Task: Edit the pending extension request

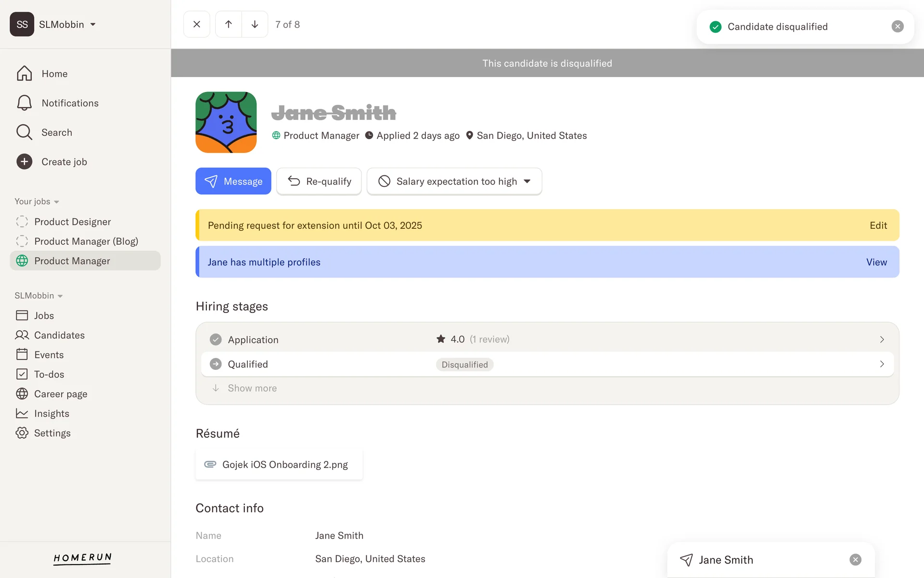Action: coord(878,225)
